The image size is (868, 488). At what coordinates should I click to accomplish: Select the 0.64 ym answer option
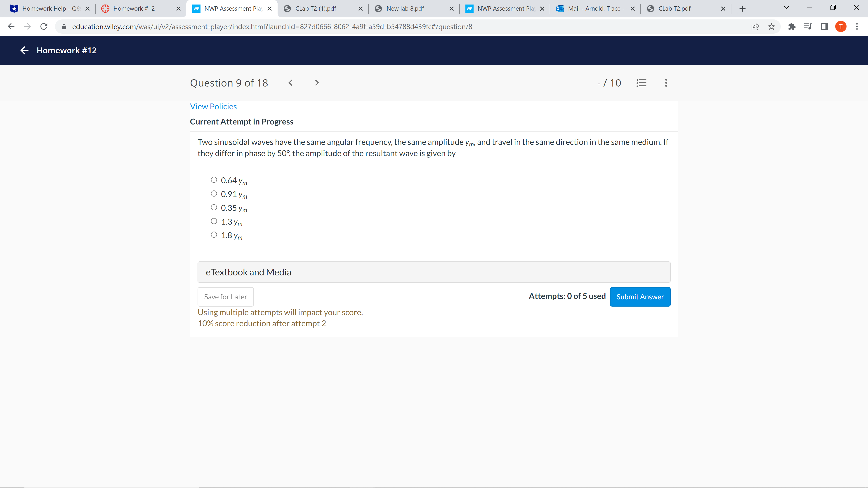point(214,180)
